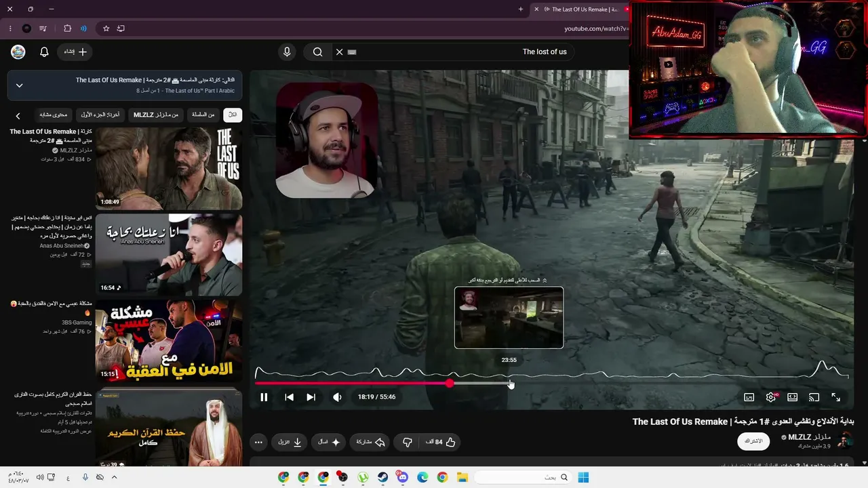The width and height of the screenshot is (868, 488).
Task: Share the video via مشاركة button
Action: coord(371,442)
